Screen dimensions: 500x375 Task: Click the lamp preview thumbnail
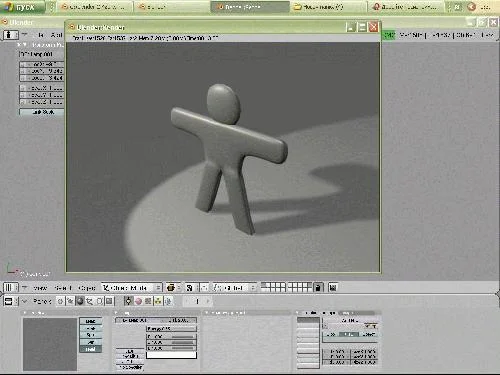(50, 344)
